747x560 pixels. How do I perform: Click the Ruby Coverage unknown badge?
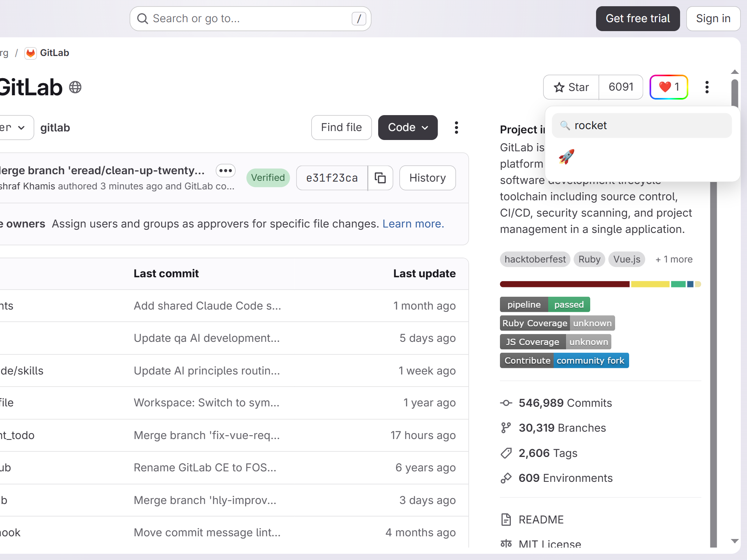point(558,323)
